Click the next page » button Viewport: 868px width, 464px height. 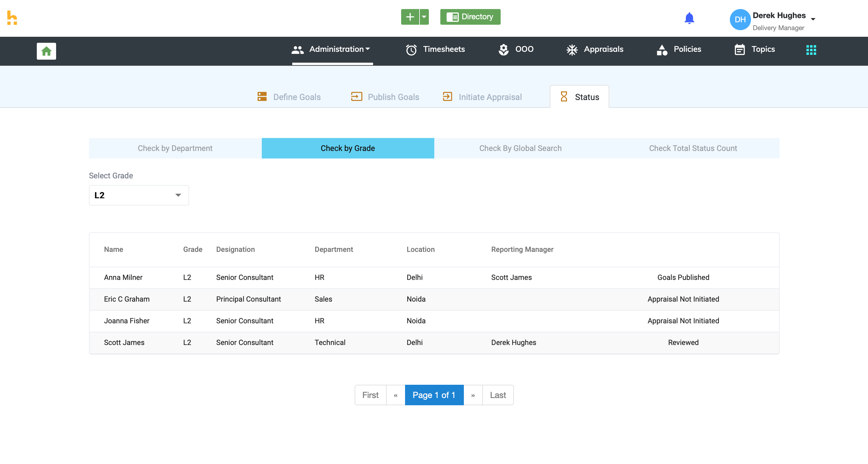coord(473,395)
